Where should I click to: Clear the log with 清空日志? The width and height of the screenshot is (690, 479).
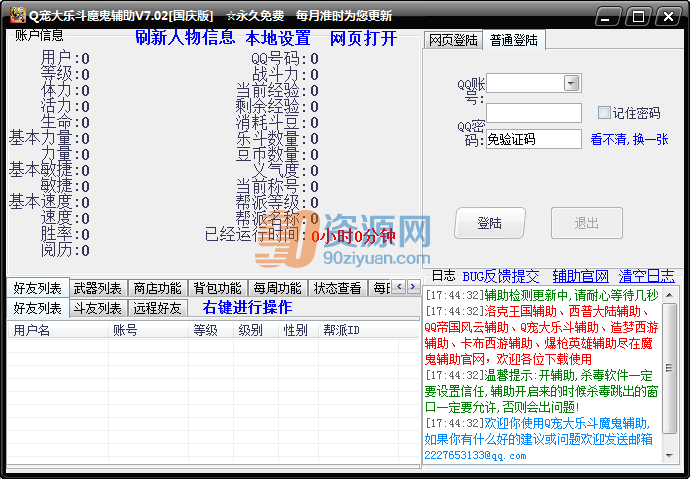tap(646, 276)
